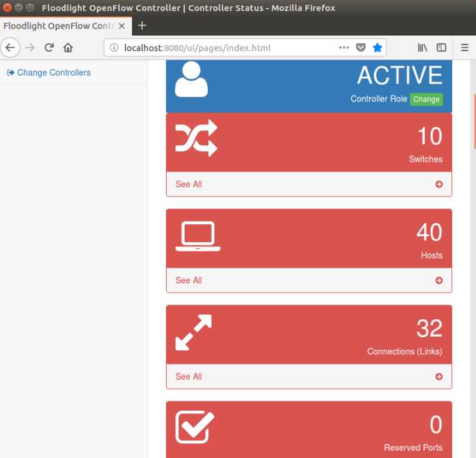Image resolution: width=476 pixels, height=458 pixels.
Task: Save page to Pocket
Action: coord(360,48)
